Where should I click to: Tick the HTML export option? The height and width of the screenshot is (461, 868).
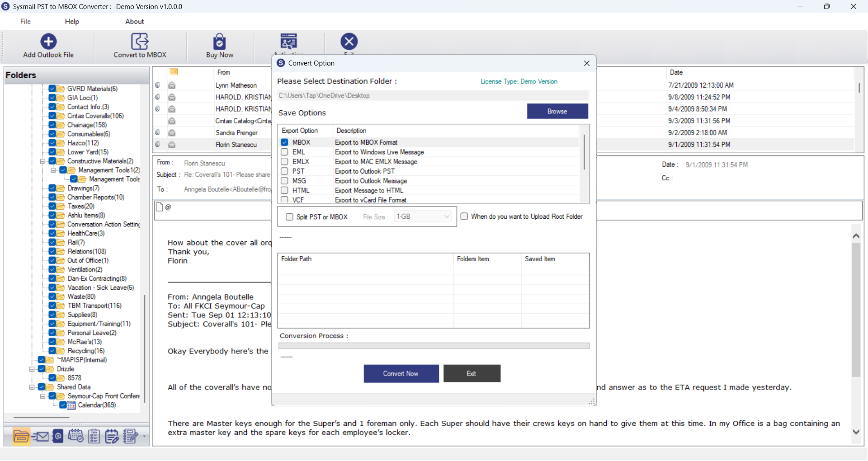(x=284, y=190)
